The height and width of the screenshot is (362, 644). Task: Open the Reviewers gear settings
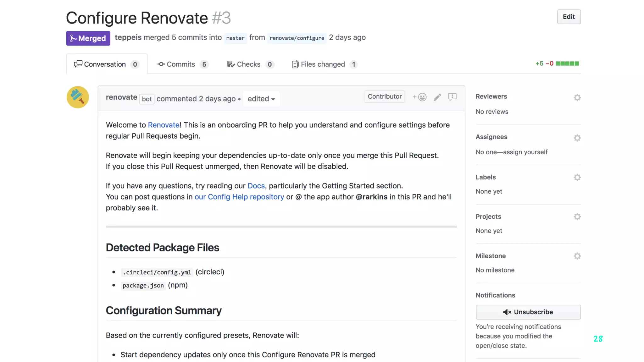click(x=577, y=98)
